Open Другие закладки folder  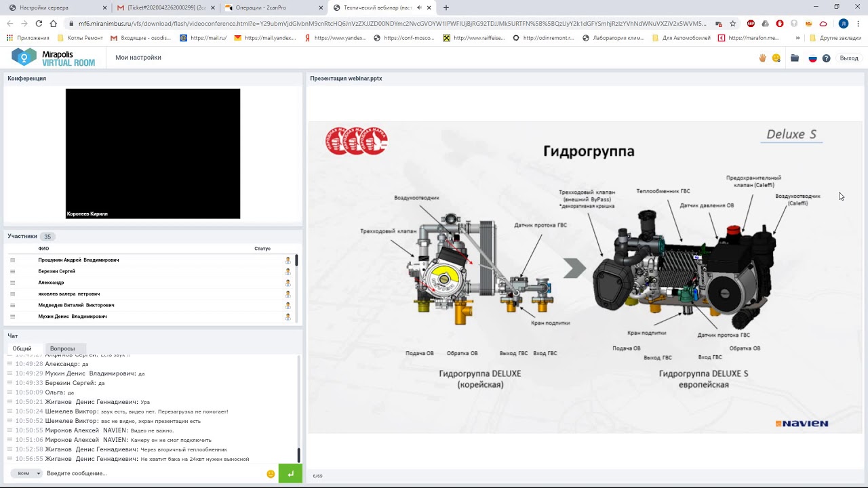pos(835,38)
